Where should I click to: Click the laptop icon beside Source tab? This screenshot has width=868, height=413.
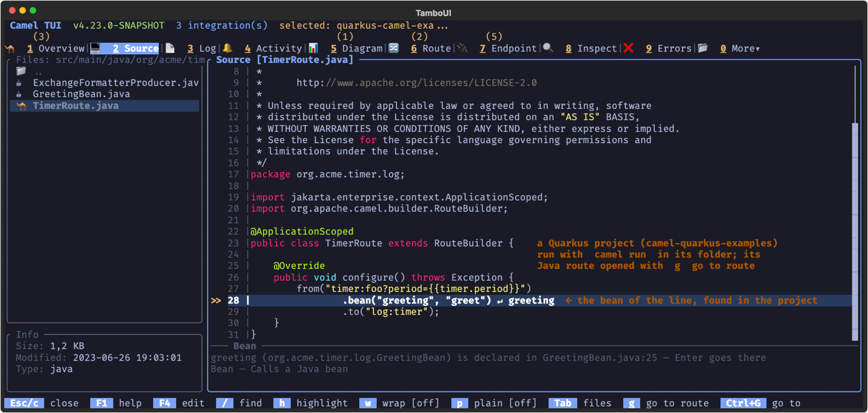[x=95, y=48]
